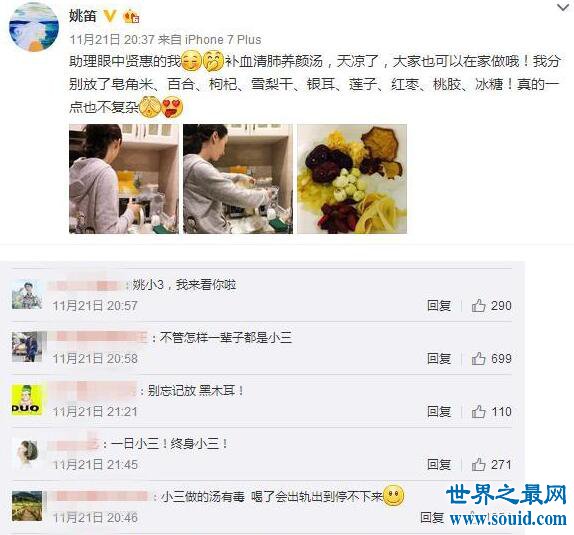574x535 pixels.
Task: Click the membership crown badge next to name
Action: 131,16
